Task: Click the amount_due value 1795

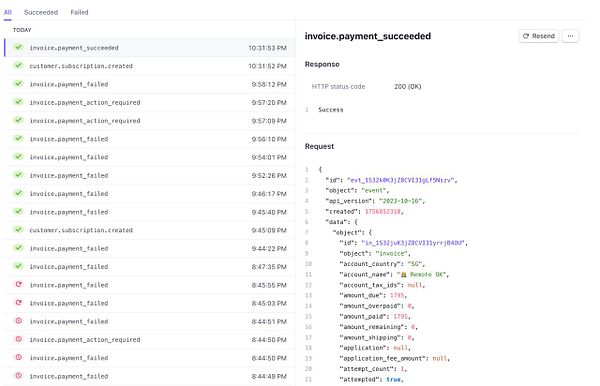Action: (397, 295)
